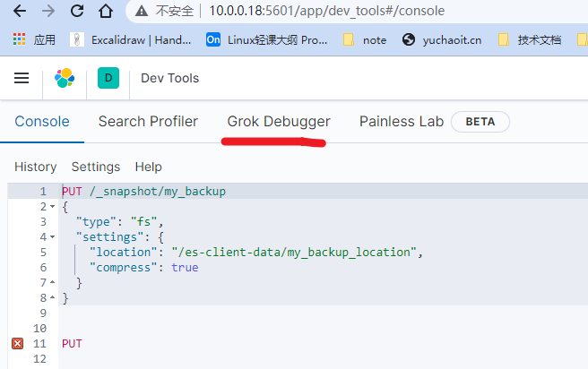Switch to the Search Profiler tab

click(148, 122)
